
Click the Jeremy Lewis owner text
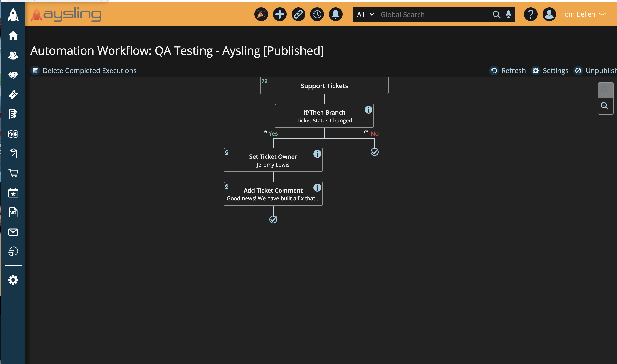point(273,165)
